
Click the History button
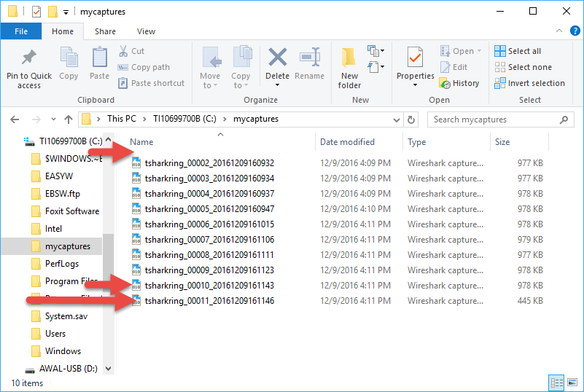click(x=459, y=83)
